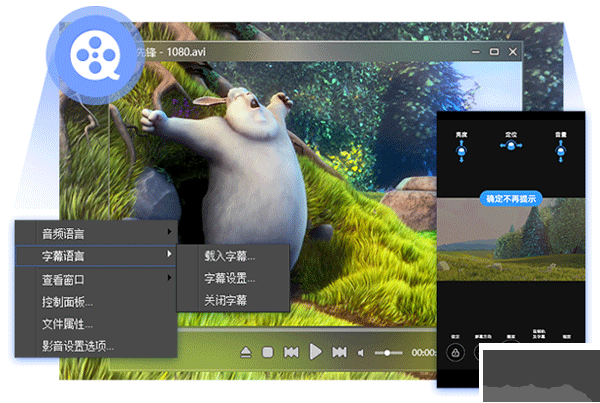Select 关闭字幕 in the submenu
The height and width of the screenshot is (403, 600).
pyautogui.click(x=233, y=300)
